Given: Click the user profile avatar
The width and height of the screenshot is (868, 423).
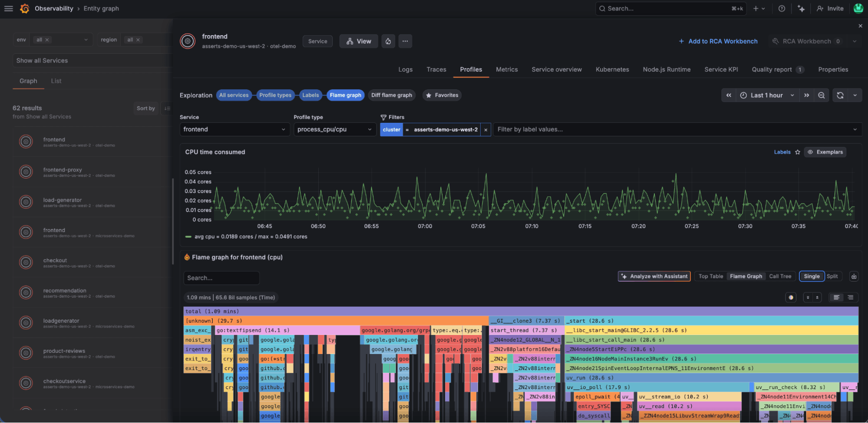Looking at the screenshot, I should [858, 9].
